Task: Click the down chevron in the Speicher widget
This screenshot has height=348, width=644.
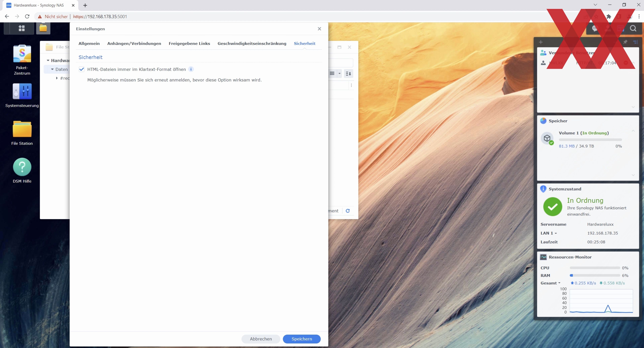Action: pos(633,175)
